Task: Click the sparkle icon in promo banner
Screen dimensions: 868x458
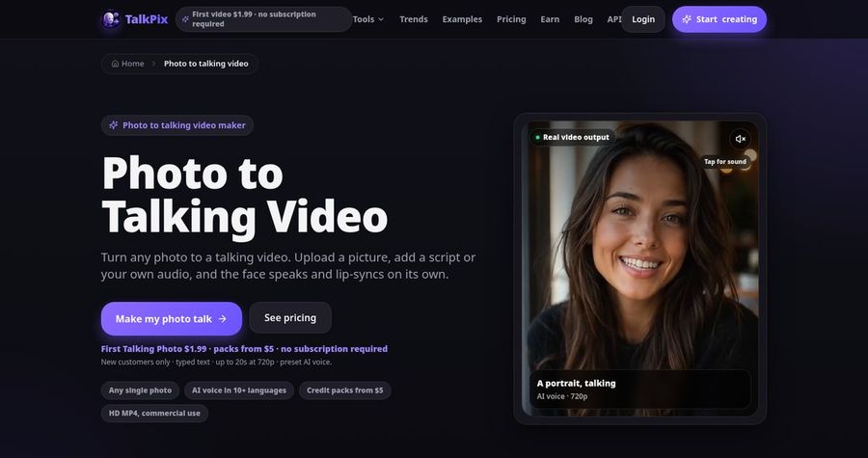Action: tap(185, 19)
